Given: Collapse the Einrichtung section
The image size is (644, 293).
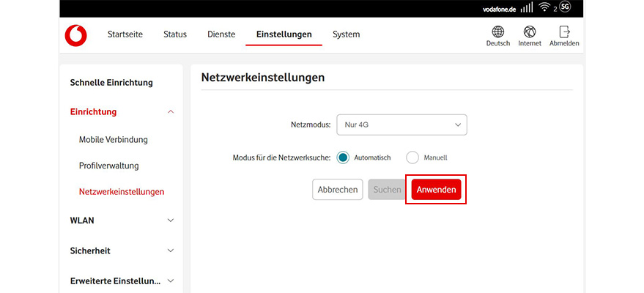Looking at the screenshot, I should [x=171, y=112].
